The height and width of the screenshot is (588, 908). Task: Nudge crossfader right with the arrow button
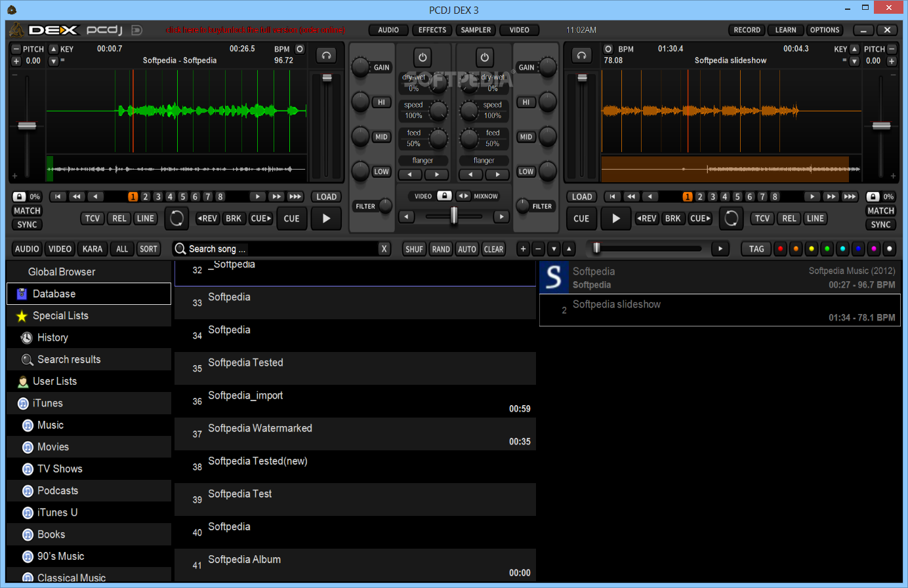tap(501, 216)
